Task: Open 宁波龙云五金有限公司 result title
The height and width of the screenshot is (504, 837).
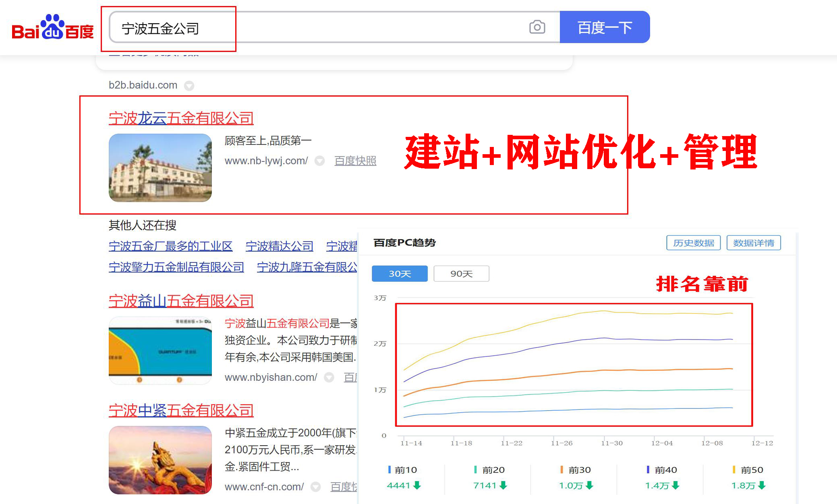Action: point(181,118)
